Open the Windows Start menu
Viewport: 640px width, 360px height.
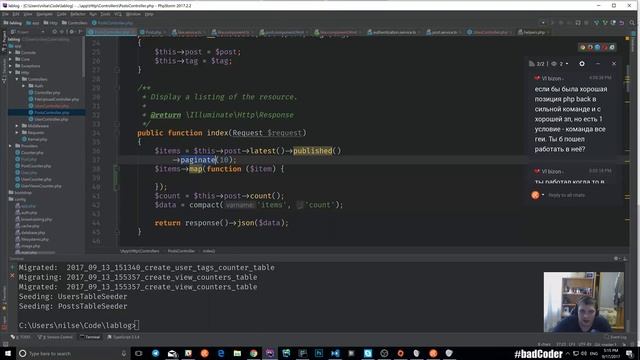(7, 353)
